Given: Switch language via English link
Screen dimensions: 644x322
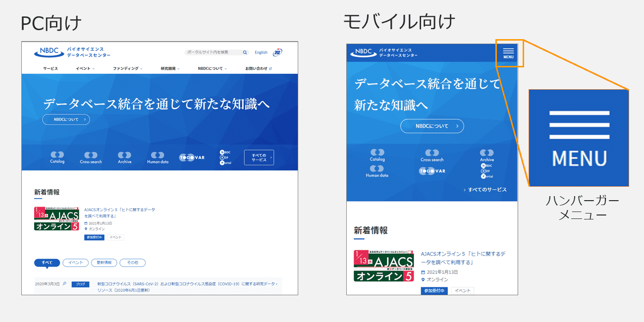Looking at the screenshot, I should [261, 53].
